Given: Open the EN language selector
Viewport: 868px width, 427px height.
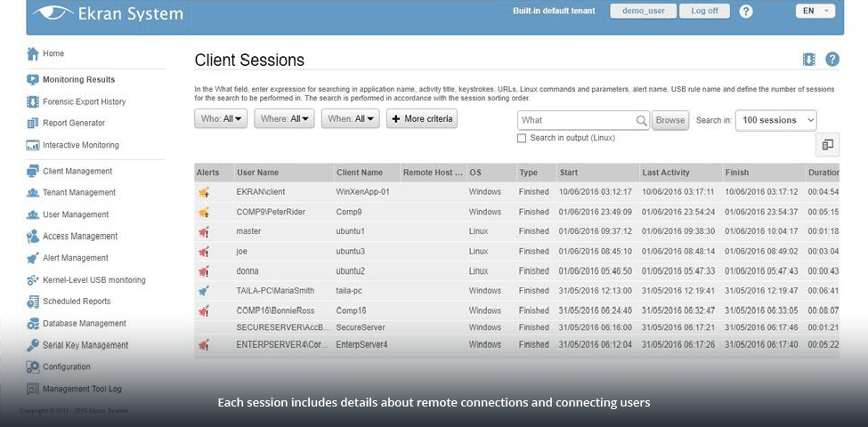Looking at the screenshot, I should 815,12.
